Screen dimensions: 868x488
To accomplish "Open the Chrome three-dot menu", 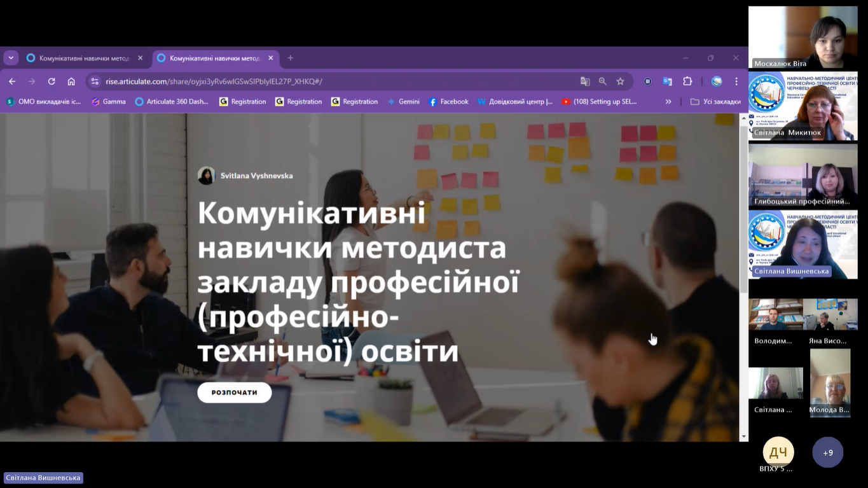I will tap(736, 81).
